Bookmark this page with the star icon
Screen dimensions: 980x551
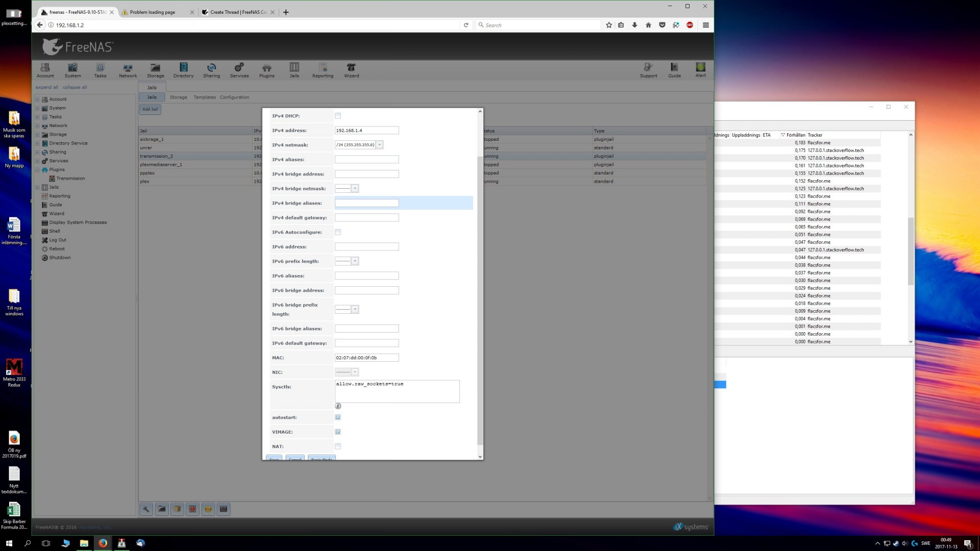coord(608,25)
